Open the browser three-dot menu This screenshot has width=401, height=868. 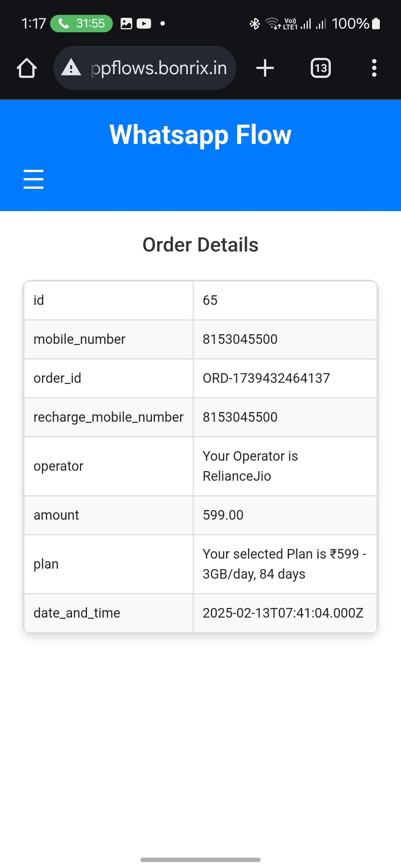[x=374, y=68]
